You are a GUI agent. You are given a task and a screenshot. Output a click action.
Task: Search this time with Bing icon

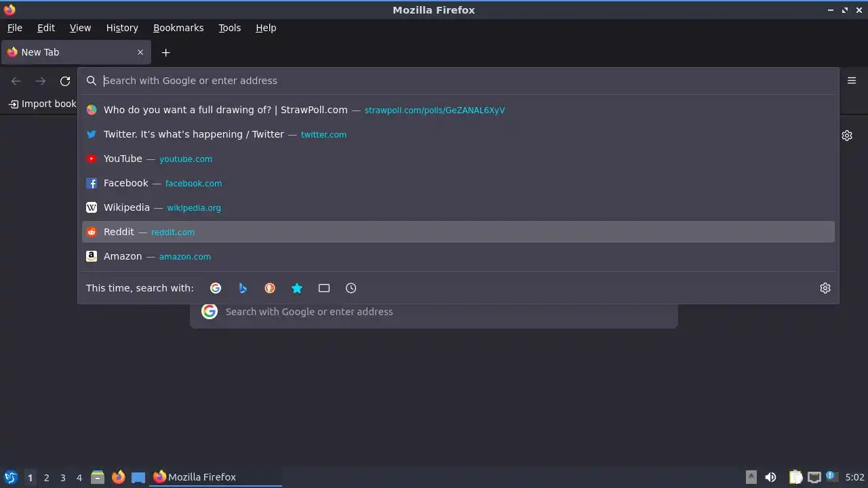pos(243,288)
